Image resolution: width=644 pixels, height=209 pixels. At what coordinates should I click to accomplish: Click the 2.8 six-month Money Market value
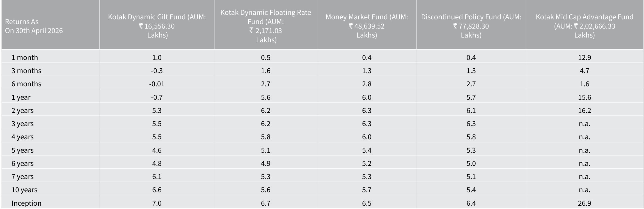(x=367, y=84)
